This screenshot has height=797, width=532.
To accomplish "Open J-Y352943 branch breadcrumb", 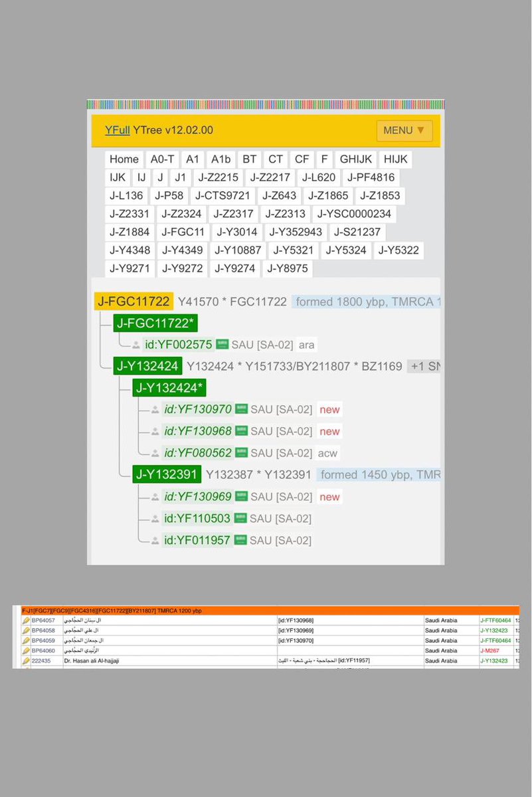I will point(296,232).
